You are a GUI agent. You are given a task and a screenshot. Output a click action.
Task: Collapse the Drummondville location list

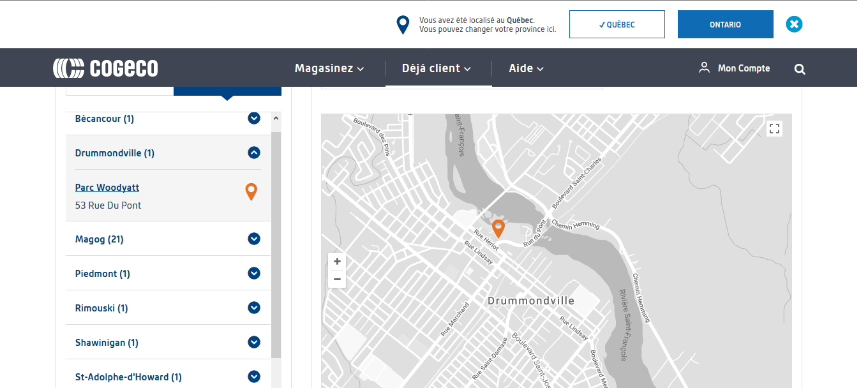(x=254, y=153)
